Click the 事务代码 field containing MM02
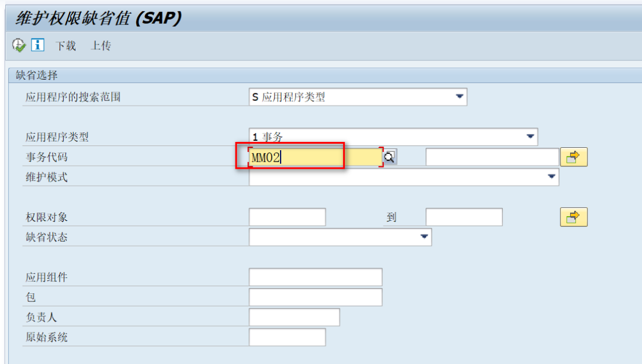This screenshot has height=364, width=642. click(316, 157)
